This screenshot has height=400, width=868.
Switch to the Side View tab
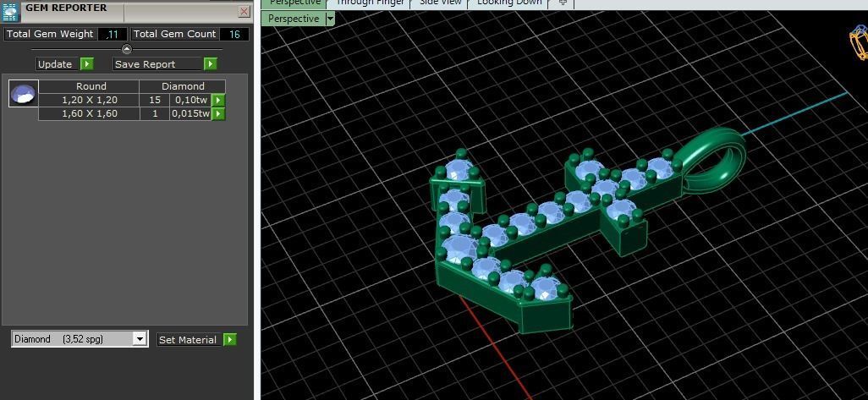click(x=440, y=3)
